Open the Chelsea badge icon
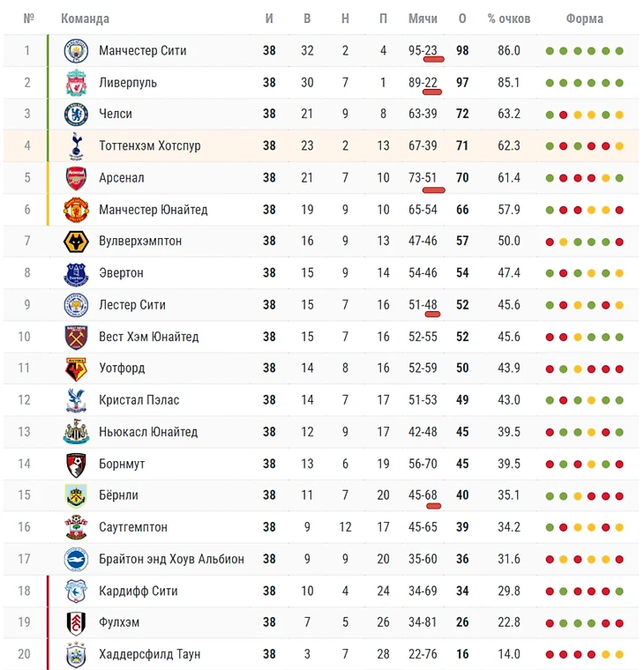The height and width of the screenshot is (670, 644). pos(76,114)
